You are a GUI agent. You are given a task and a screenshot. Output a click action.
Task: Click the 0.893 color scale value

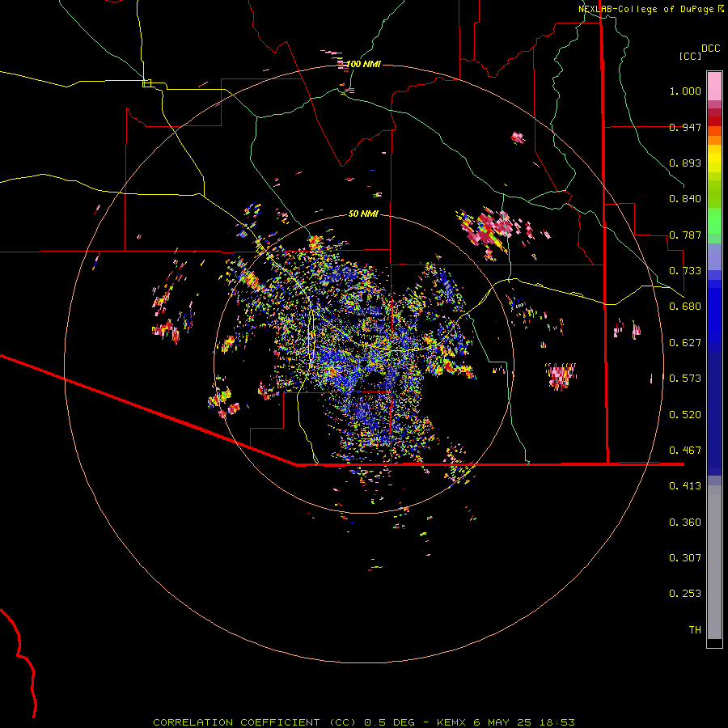point(685,163)
